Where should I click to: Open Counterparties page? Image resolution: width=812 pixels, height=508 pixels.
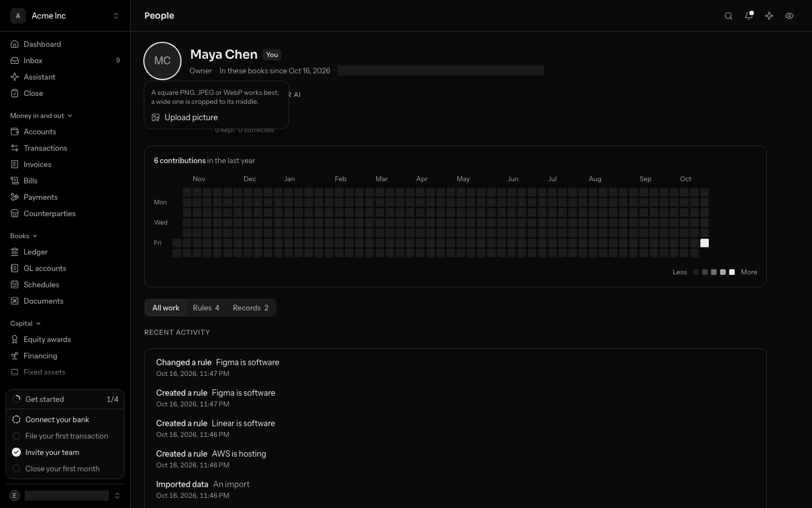tap(65, 213)
